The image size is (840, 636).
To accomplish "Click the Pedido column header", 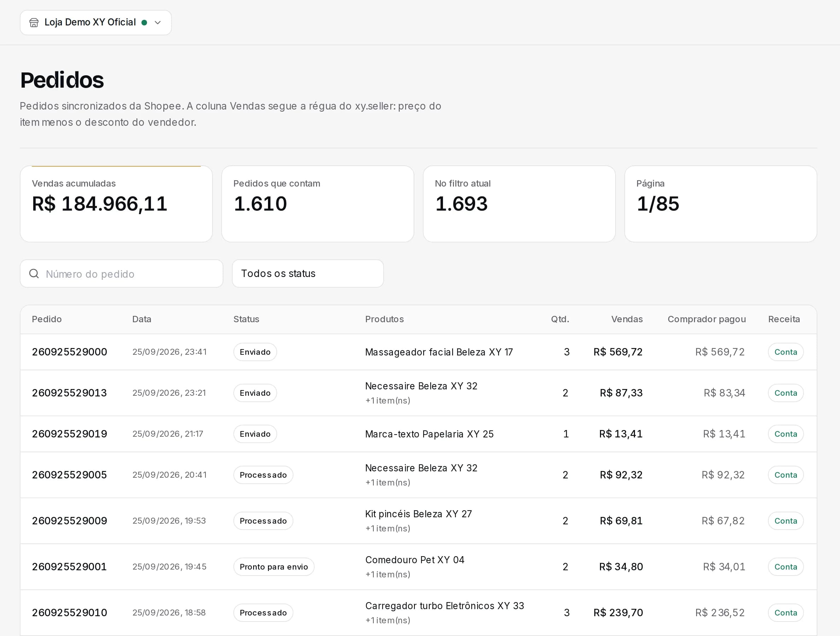I will point(47,319).
